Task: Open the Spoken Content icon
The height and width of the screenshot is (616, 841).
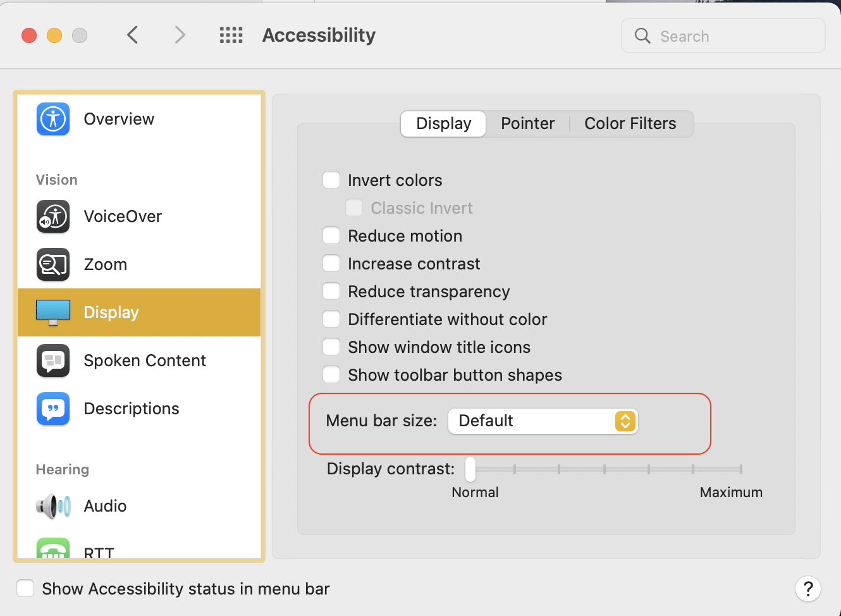Action: point(53,360)
